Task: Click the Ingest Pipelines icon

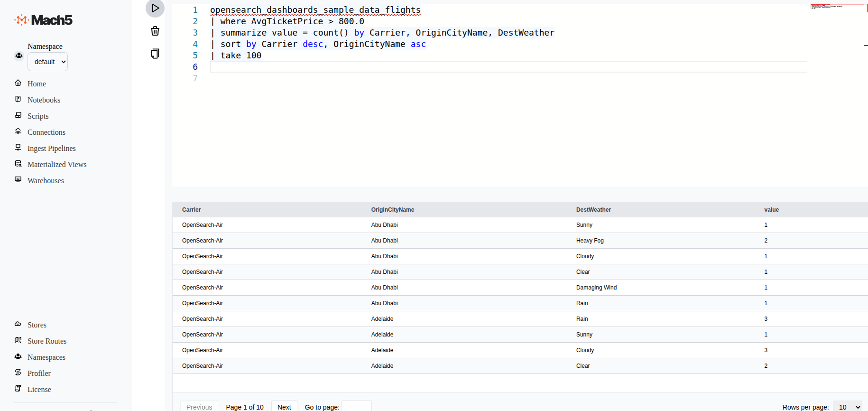Action: [x=18, y=148]
